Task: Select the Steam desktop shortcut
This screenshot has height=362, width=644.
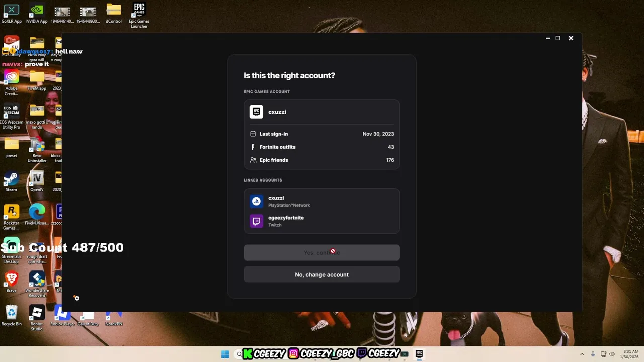Action: 11,182
